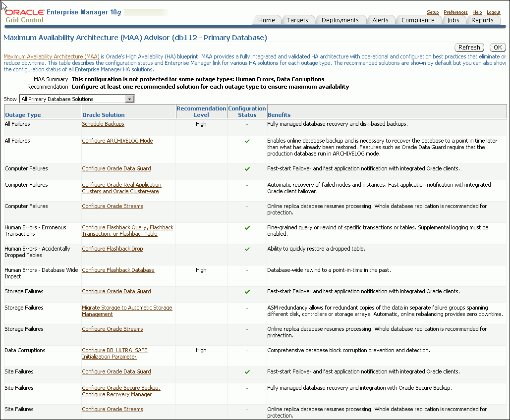Click checkmark status in Configure ARCHIVELOG Mode row
Viewport: 510px width, 420px height.
(247, 141)
